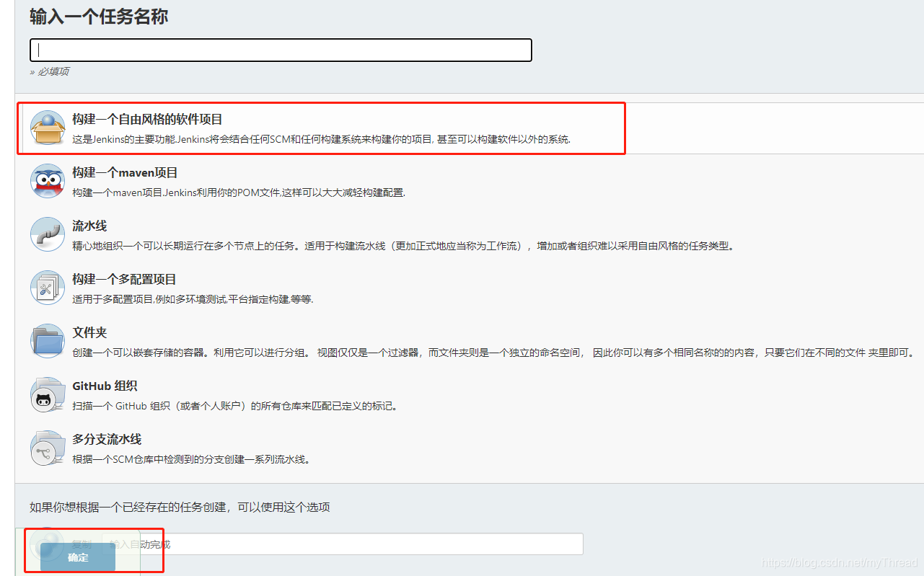Select the pipeline pipe icon
This screenshot has width=924, height=576.
[x=48, y=234]
